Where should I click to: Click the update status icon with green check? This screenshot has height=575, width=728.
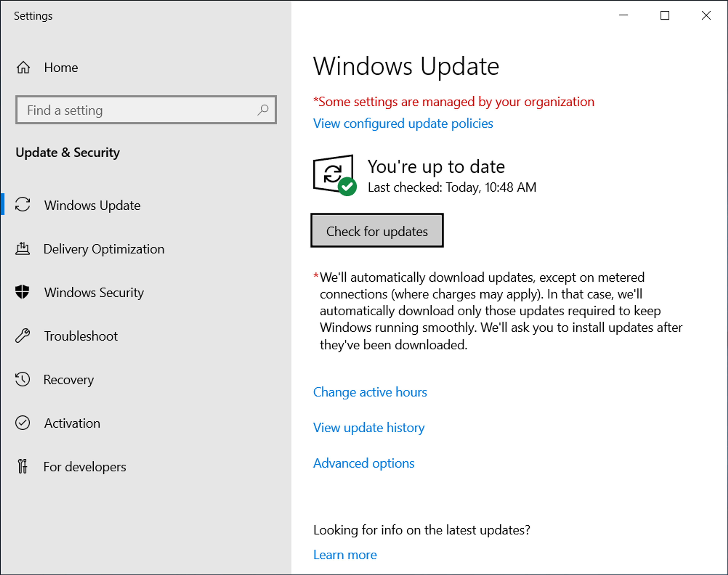(335, 175)
